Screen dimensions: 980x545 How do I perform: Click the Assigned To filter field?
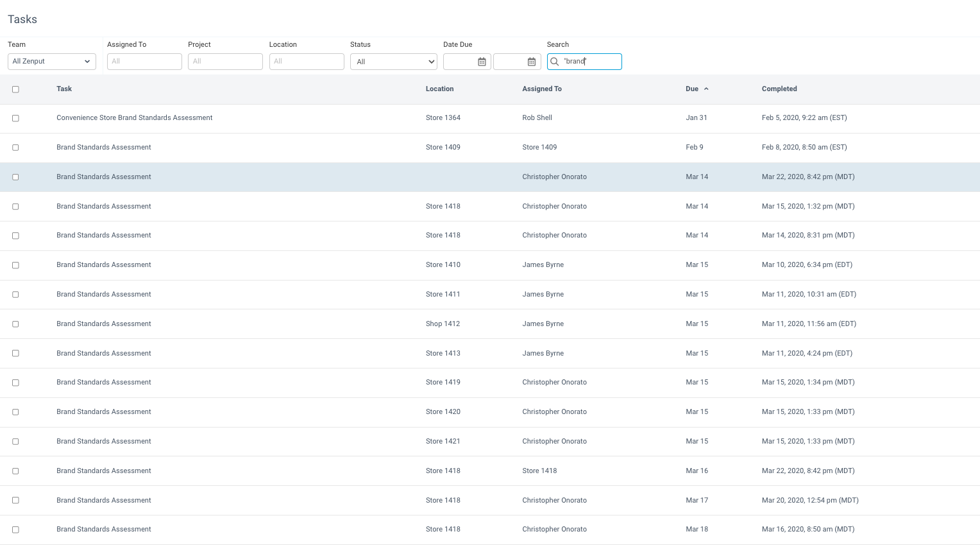pyautogui.click(x=144, y=61)
